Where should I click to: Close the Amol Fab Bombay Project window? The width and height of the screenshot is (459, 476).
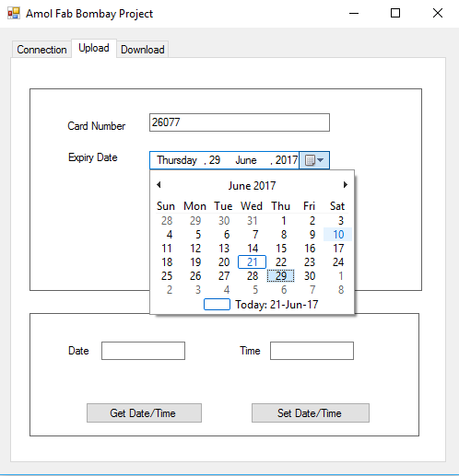[438, 13]
